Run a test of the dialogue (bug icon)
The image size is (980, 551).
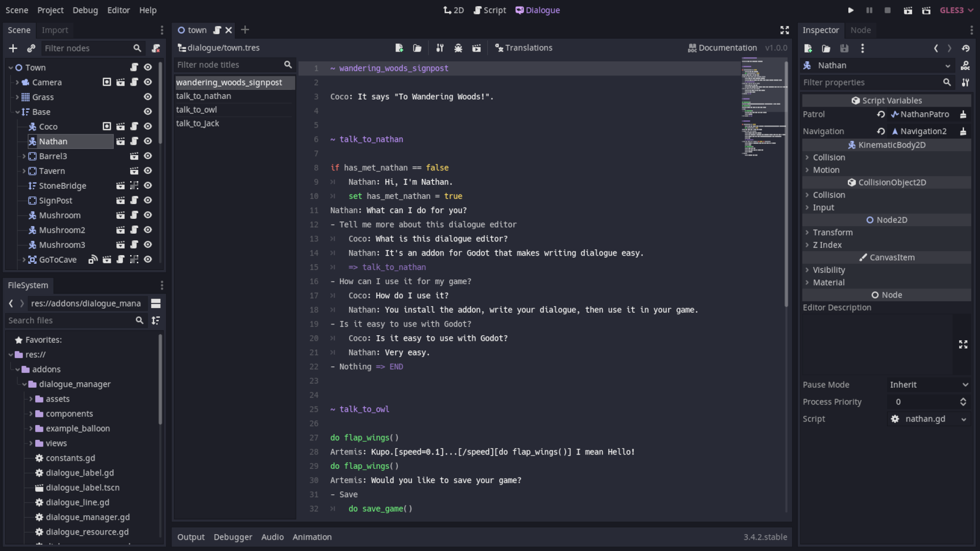(x=458, y=47)
